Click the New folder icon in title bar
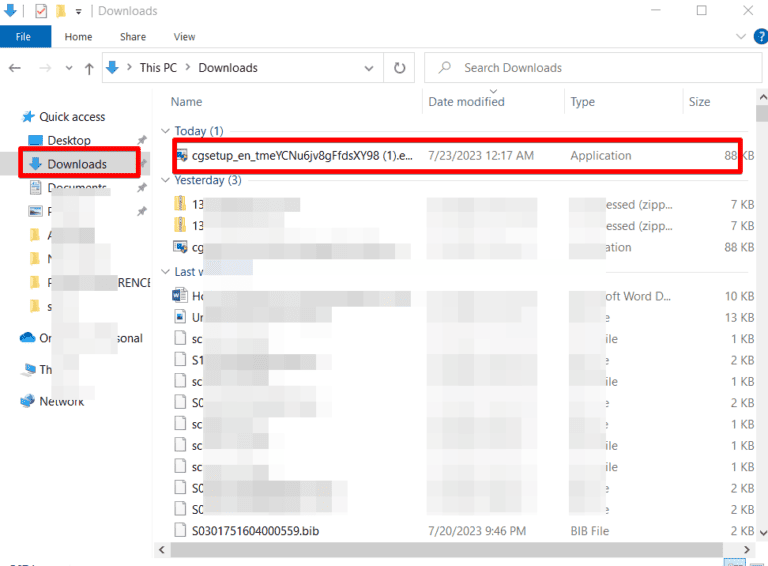768x566 pixels. click(61, 11)
